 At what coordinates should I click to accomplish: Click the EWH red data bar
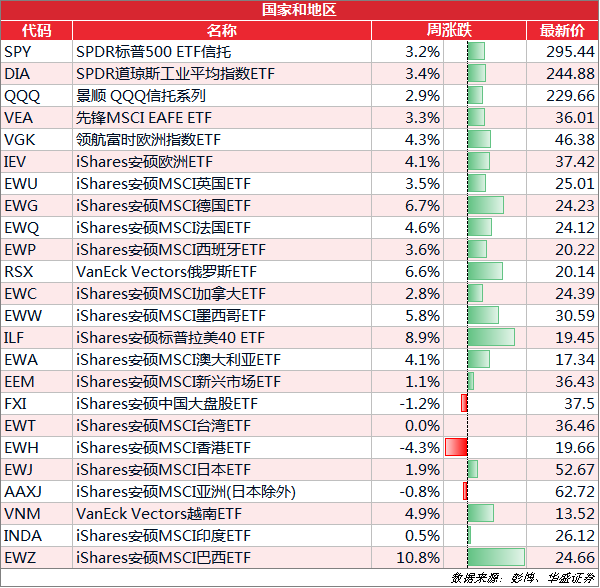point(456,447)
